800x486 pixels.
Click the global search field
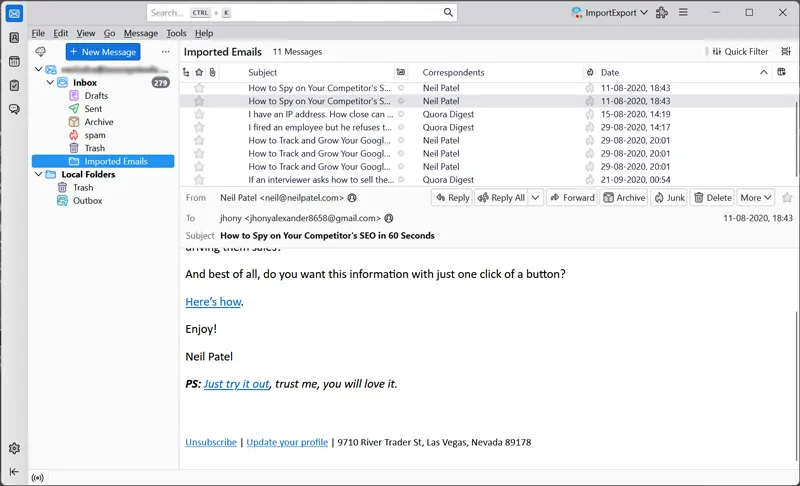click(x=301, y=12)
